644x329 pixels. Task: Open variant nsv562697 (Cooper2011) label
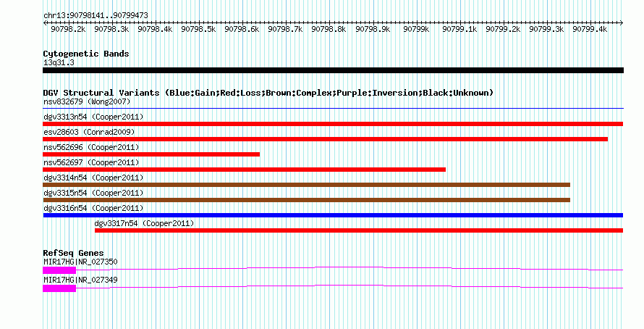(91, 162)
